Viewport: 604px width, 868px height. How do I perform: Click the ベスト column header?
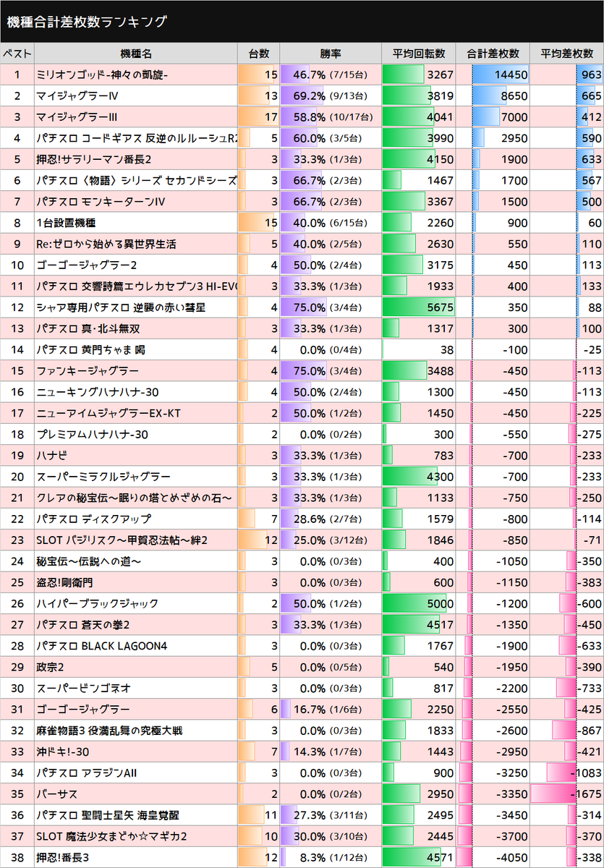coord(17,54)
